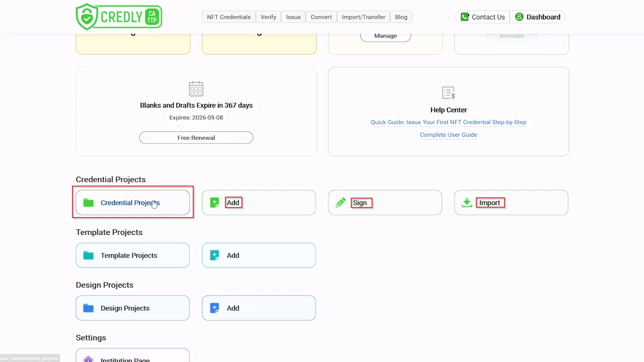
Task: Go to the Dashboard button
Action: click(538, 17)
